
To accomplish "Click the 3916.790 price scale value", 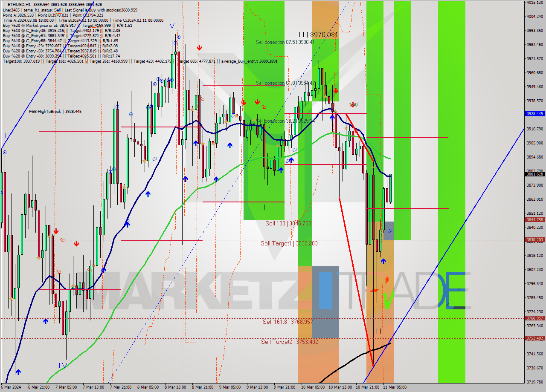I will (x=535, y=129).
